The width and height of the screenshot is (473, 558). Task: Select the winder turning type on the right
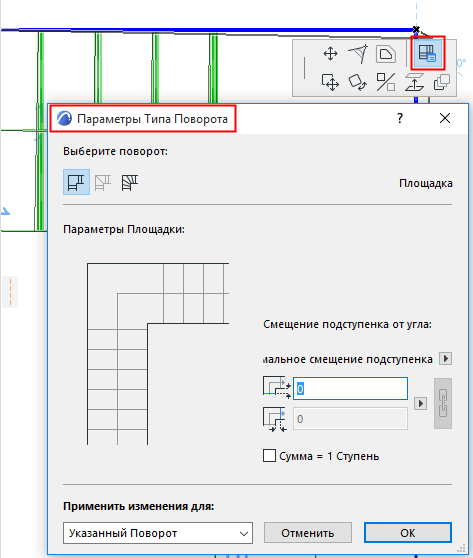[130, 183]
